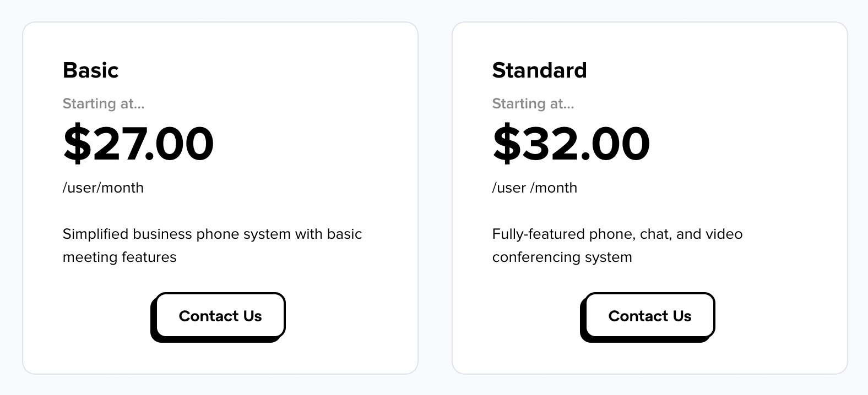This screenshot has width=868, height=395.
Task: Click /user/month text under $27.00
Action: coord(103,188)
